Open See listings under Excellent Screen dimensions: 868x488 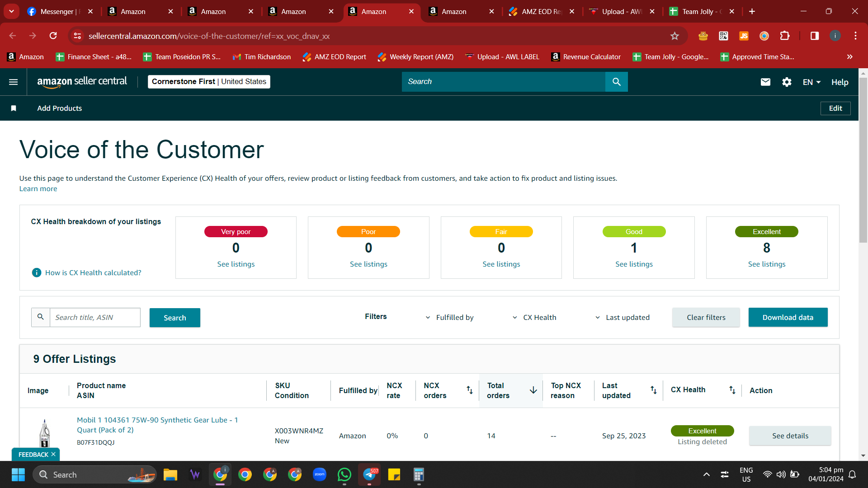point(767,264)
